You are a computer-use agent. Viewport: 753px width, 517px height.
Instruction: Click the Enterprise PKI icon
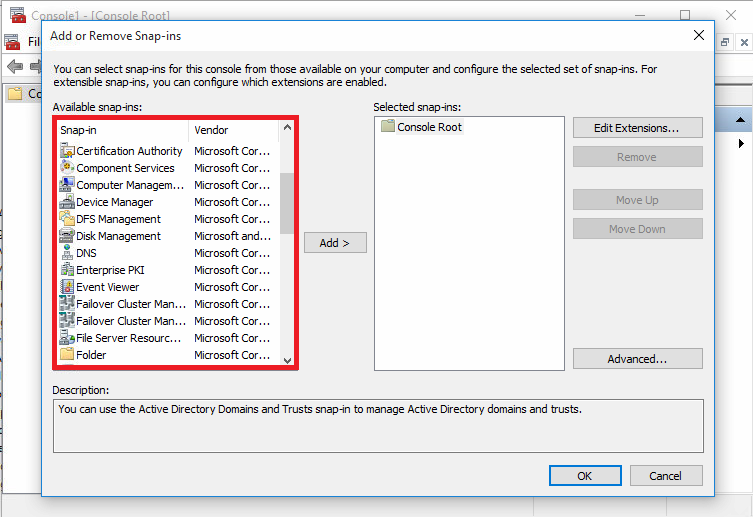tap(67, 270)
